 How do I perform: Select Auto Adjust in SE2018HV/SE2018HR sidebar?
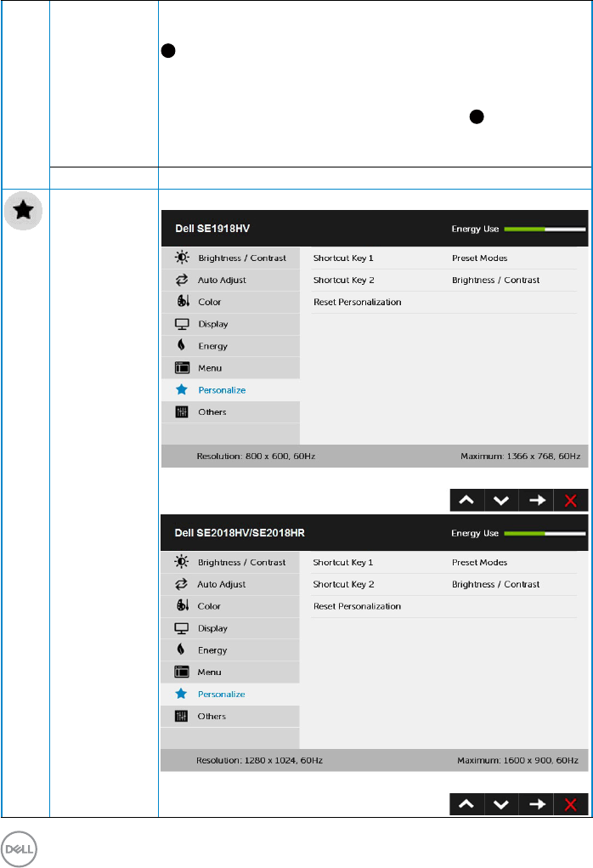(230, 585)
